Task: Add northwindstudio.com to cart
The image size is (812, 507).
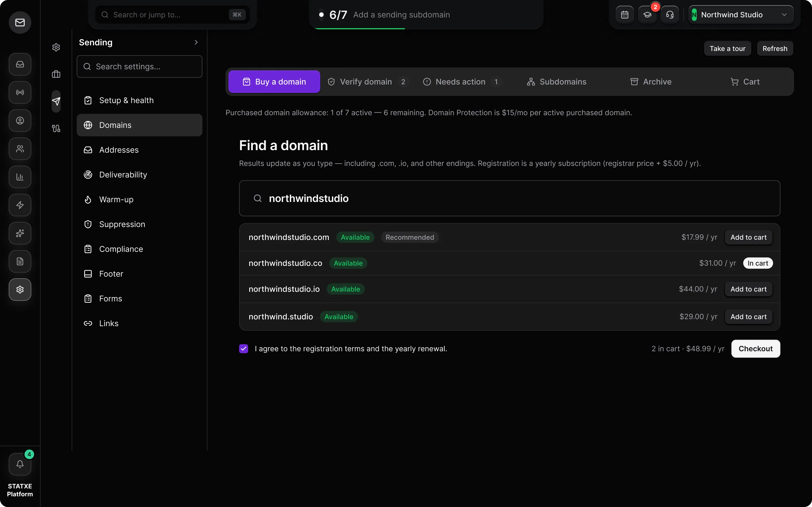Action: pos(748,237)
